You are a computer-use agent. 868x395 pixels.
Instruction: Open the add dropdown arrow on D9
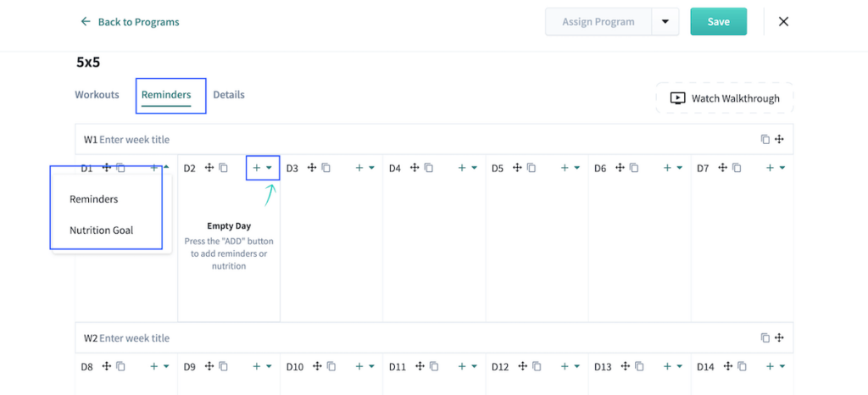(x=270, y=367)
